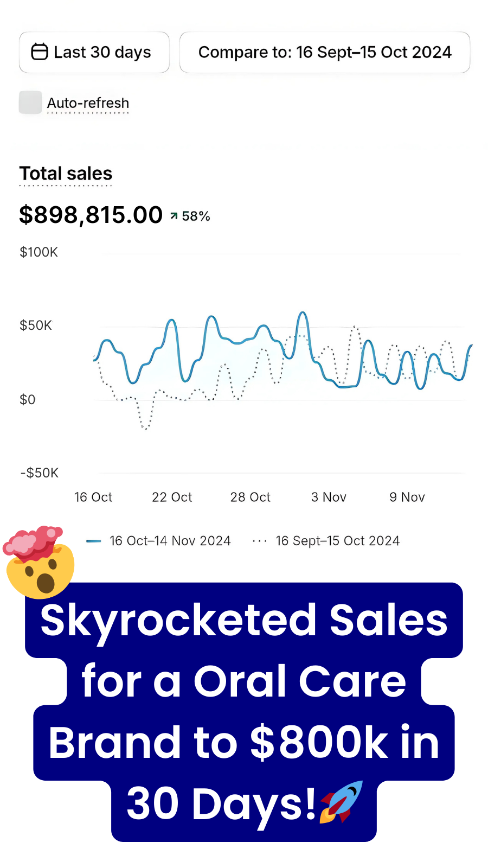Viewport: 488px width, 868px height.
Task: Toggle the 16 Sept–15 Oct 2024 legend series
Action: [x=337, y=541]
